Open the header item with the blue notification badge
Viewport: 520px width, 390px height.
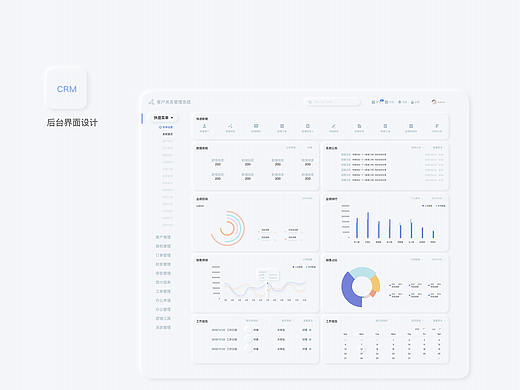pyautogui.click(x=376, y=102)
